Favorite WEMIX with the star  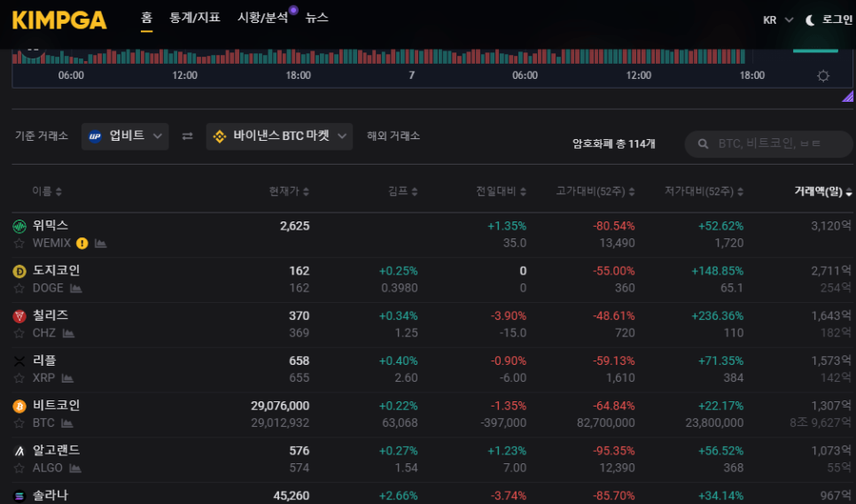tap(19, 244)
